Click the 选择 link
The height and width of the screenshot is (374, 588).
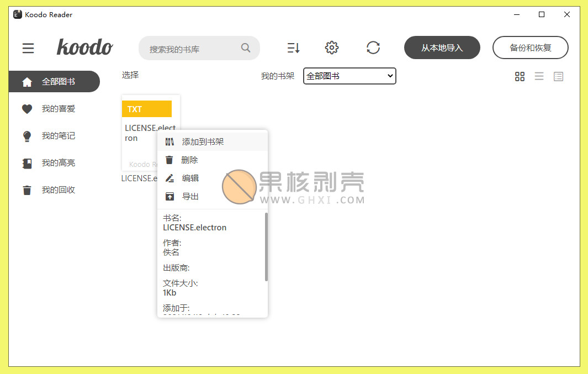(x=130, y=75)
